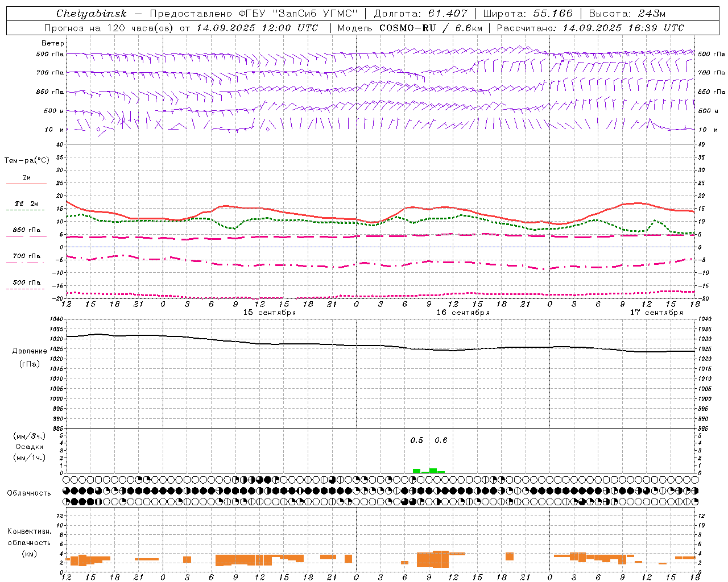Click the green precipitation bar beneath 0.5
Viewport: 728px width, 582px height.
click(416, 471)
